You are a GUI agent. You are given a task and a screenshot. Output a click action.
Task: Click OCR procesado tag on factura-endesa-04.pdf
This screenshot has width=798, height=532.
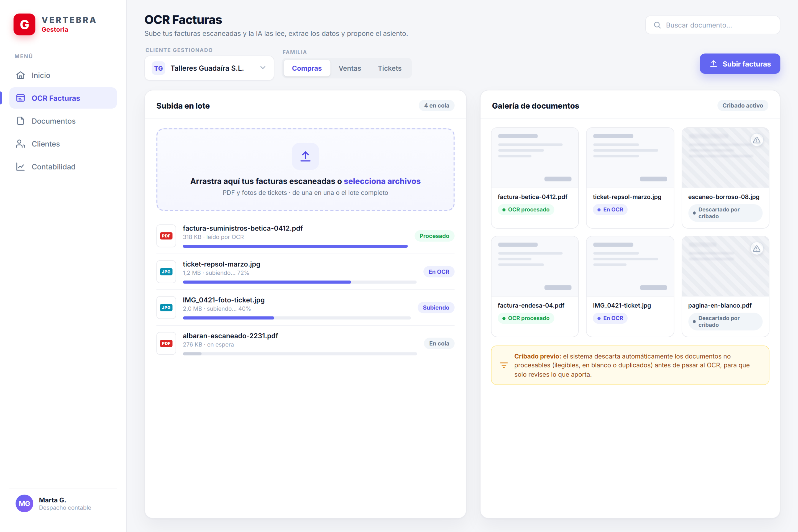click(526, 318)
